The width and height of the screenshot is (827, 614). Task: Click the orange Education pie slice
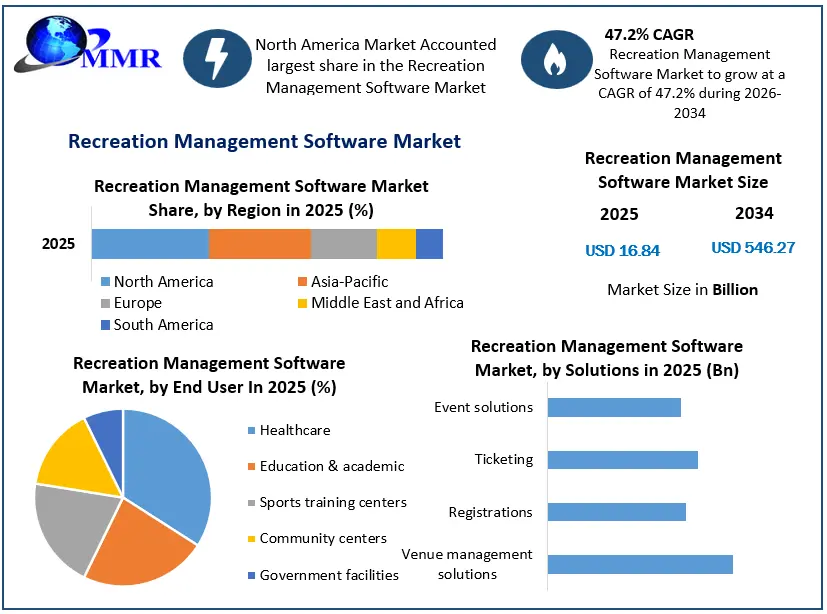point(140,546)
